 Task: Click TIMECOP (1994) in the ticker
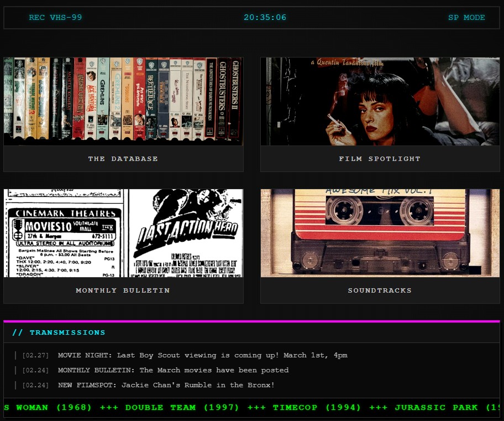[317, 408]
